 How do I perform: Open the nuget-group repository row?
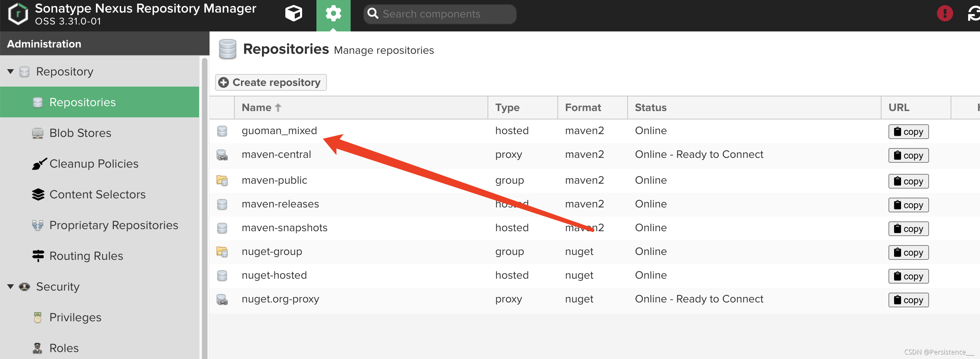[x=595, y=252]
